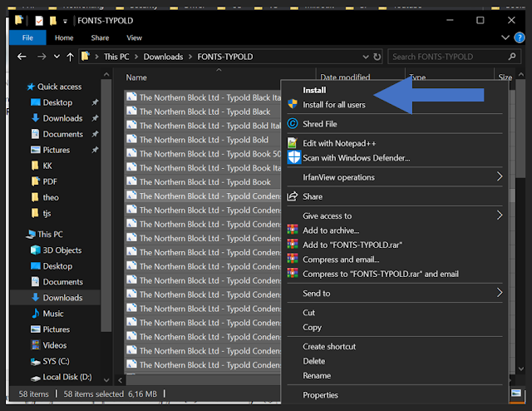532x411 pixels.
Task: Click the Share arrow icon
Action: point(293,196)
